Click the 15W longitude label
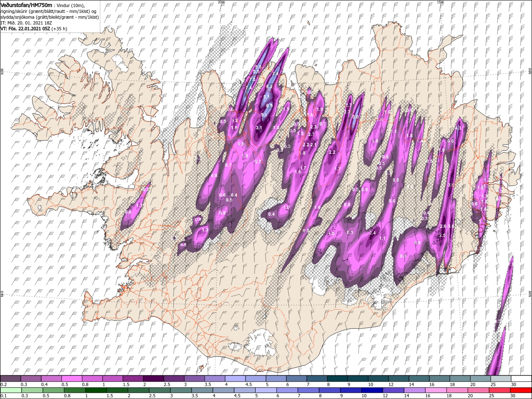Viewport: 532px width, 399px height. click(x=440, y=2)
